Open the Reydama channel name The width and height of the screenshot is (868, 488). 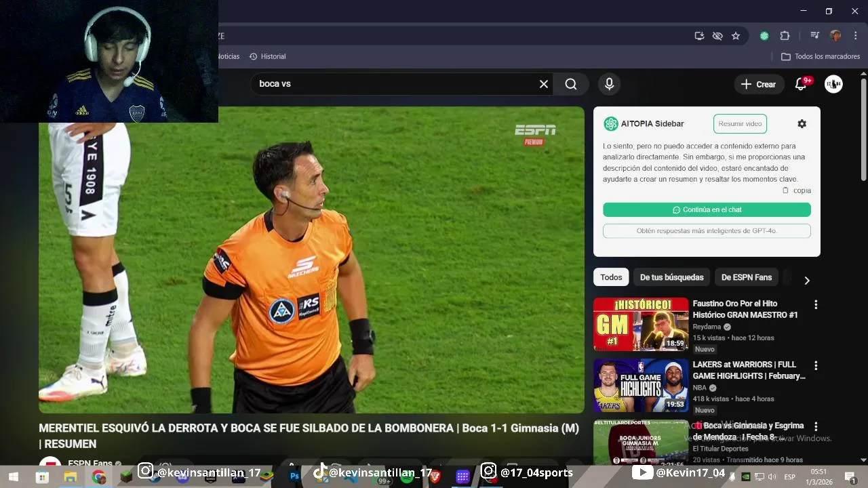(x=707, y=327)
